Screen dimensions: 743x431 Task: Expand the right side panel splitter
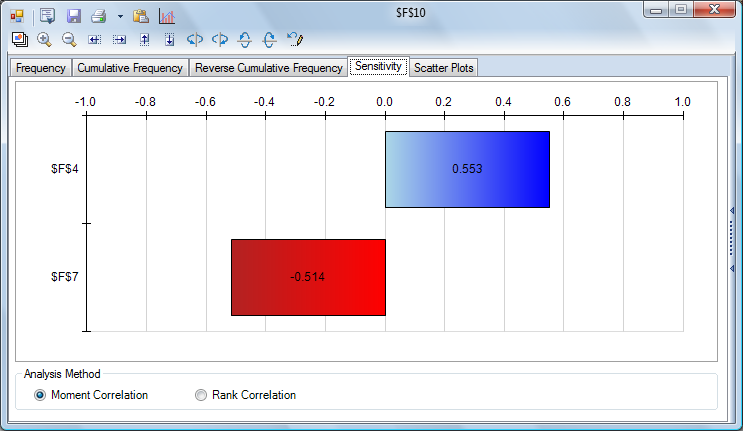[x=732, y=228]
